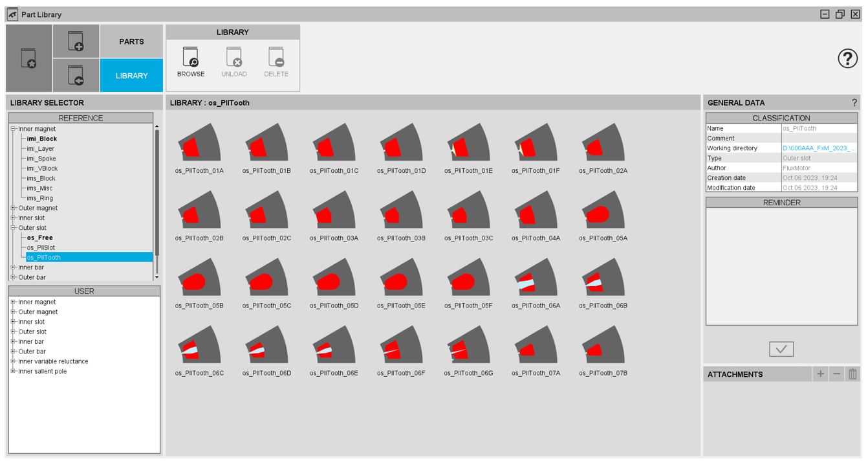Select the LIBRARY tab

click(131, 76)
